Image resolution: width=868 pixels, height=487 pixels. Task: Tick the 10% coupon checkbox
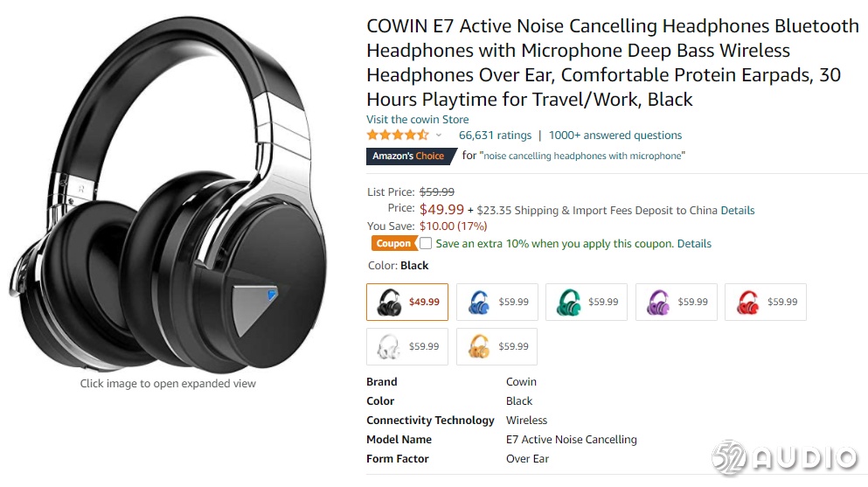(x=426, y=243)
